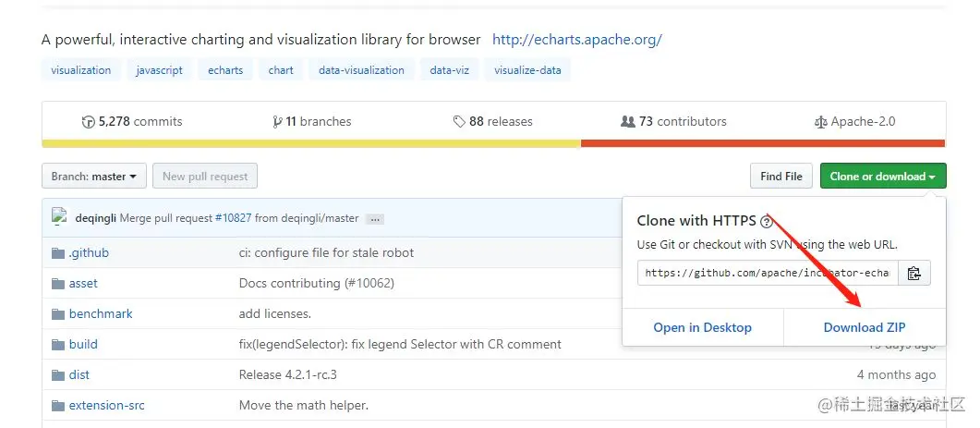Viewport: 980px width, 428px height.
Task: Open the Branch: master dropdown
Action: (93, 177)
